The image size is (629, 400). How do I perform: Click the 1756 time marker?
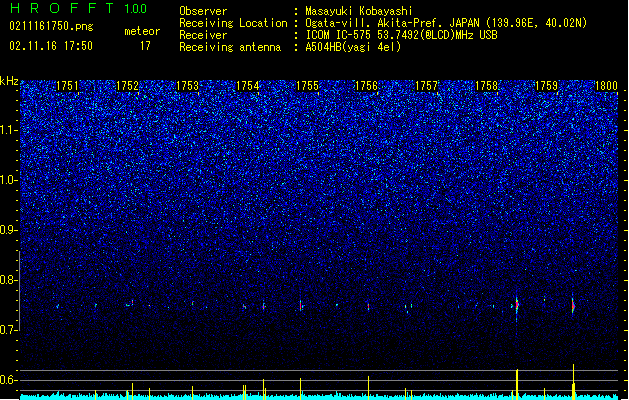[x=367, y=86]
